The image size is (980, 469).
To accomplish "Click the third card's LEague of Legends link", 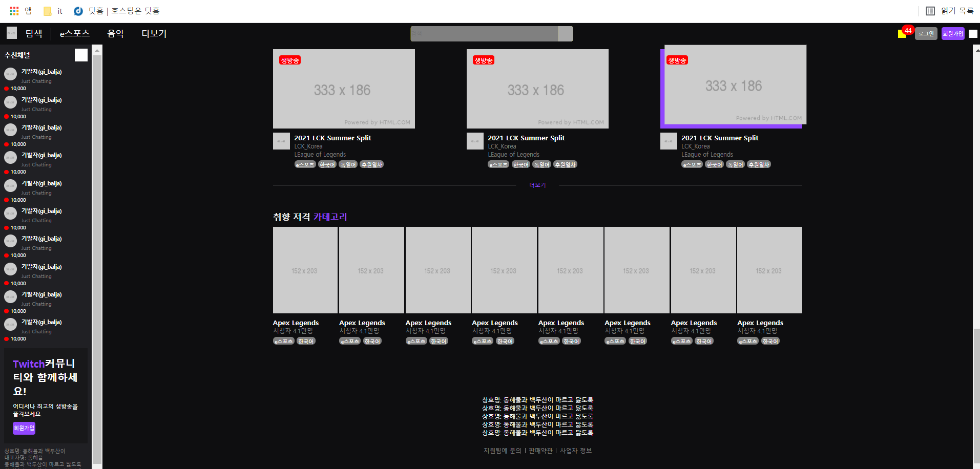I will (707, 155).
